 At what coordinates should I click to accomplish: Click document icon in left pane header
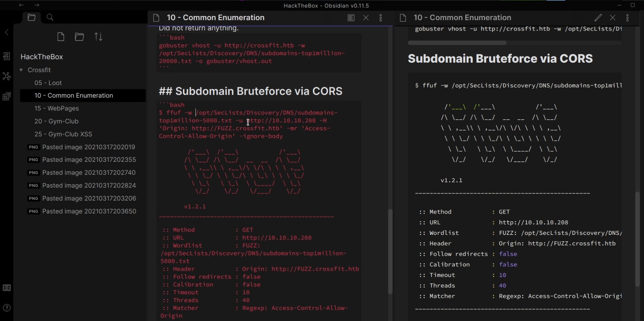pos(156,18)
